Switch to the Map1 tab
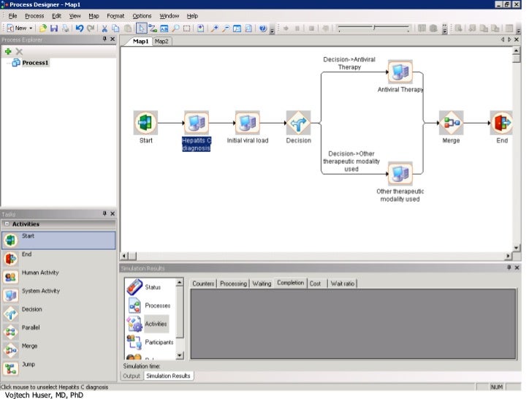The height and width of the screenshot is (399, 532). click(140, 42)
